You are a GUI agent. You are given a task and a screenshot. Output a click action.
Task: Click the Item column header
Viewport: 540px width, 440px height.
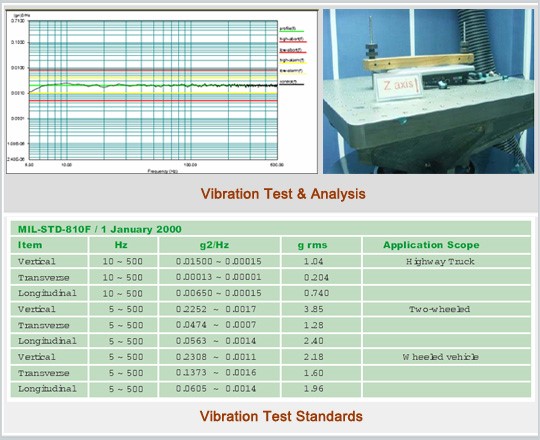click(x=49, y=245)
